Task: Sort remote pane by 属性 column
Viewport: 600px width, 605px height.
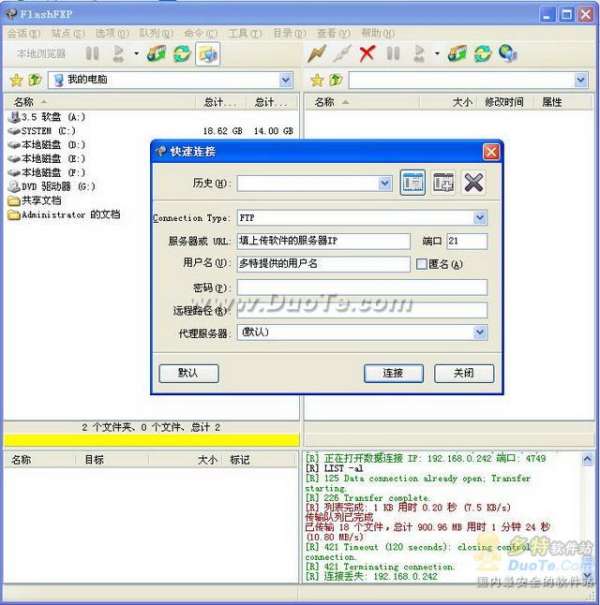Action: (552, 102)
